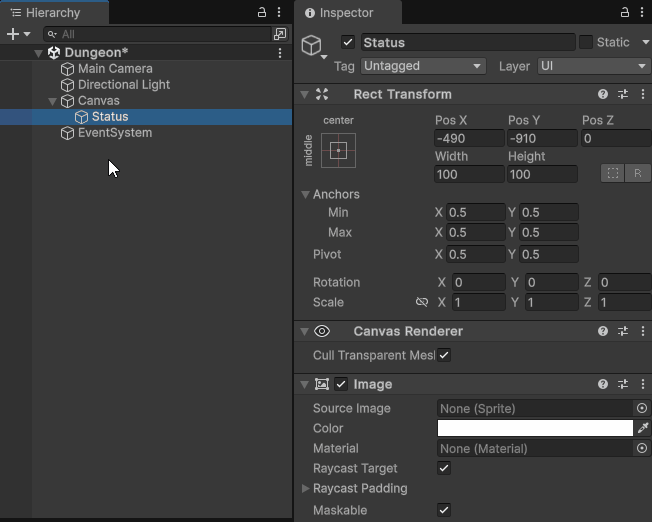This screenshot has width=652, height=522.
Task: Toggle the Scale constrain proportions link icon
Action: tap(422, 302)
